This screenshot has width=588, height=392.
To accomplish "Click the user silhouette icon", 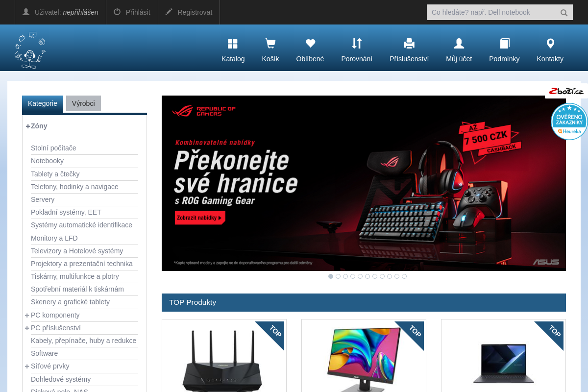I will point(26,12).
